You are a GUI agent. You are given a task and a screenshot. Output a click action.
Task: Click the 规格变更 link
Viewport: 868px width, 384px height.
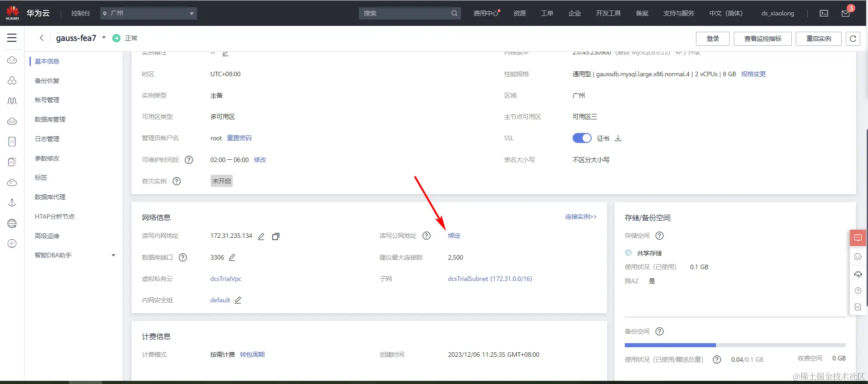pyautogui.click(x=753, y=74)
